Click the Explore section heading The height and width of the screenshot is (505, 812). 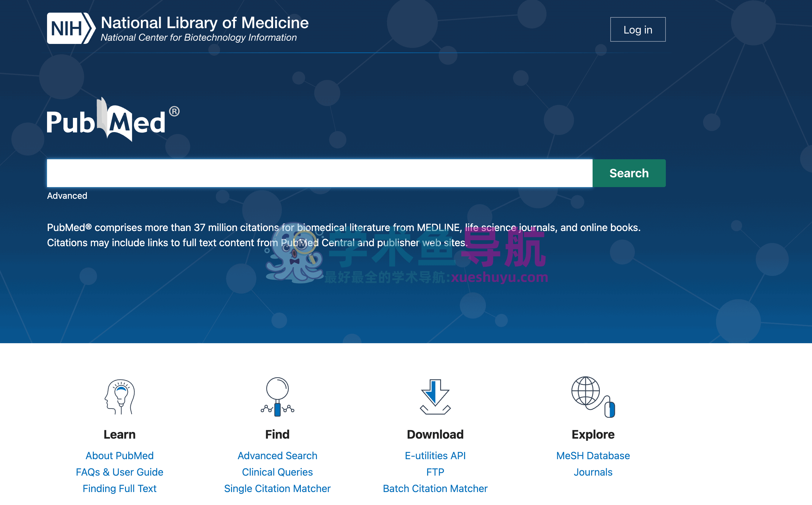(x=593, y=434)
